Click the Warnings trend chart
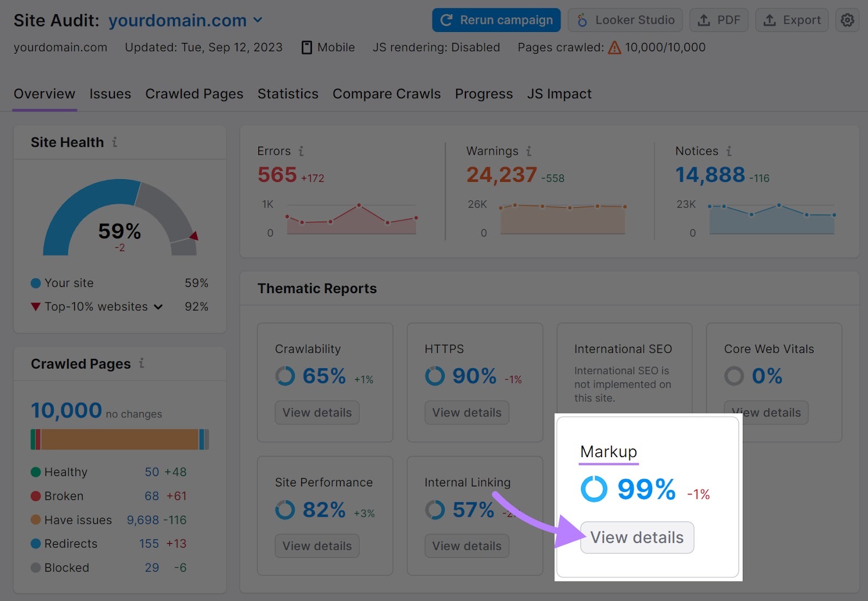868x601 pixels. (x=562, y=219)
